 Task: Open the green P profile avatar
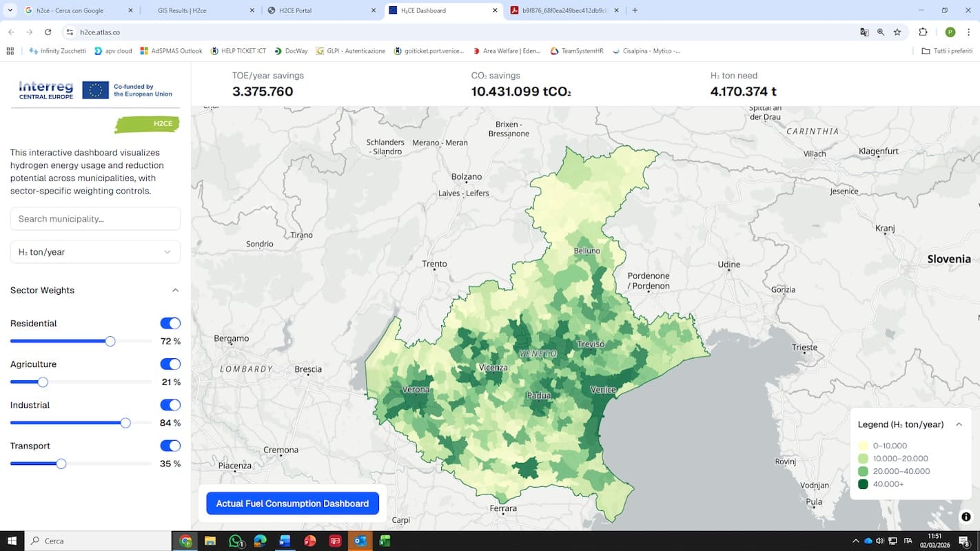tap(950, 32)
